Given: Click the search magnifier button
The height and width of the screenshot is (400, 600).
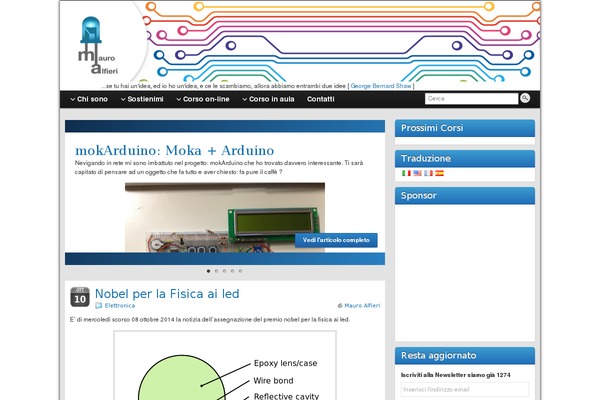Looking at the screenshot, I should pyautogui.click(x=525, y=98).
